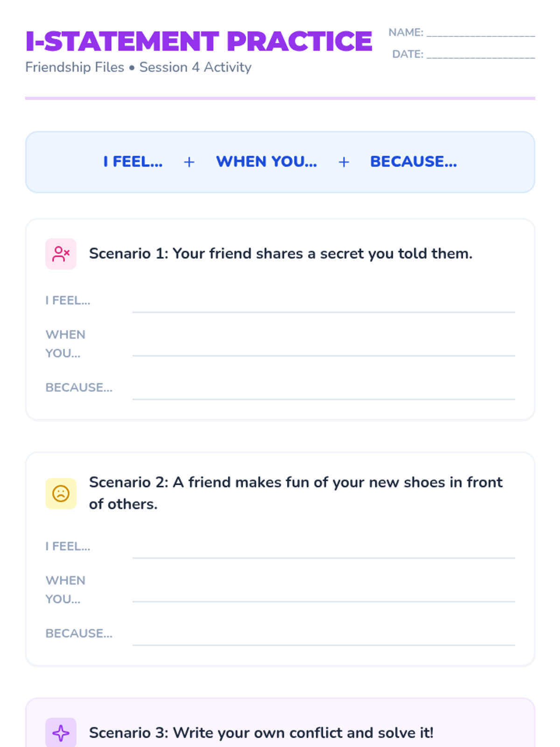Viewport: 560px width, 747px height.
Task: Click the sad face icon beside Scenario 2
Action: (x=61, y=493)
